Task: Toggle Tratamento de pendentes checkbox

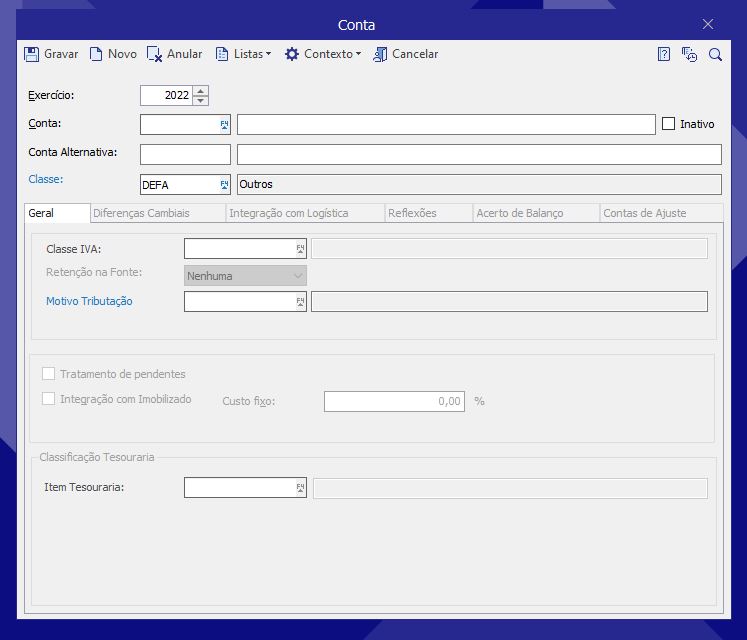Action: pos(48,374)
